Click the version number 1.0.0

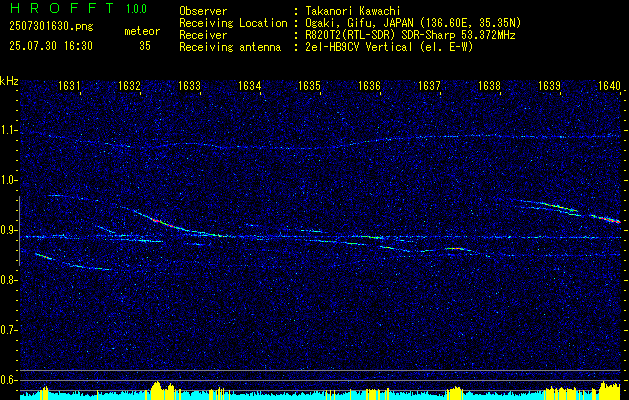tap(136, 9)
